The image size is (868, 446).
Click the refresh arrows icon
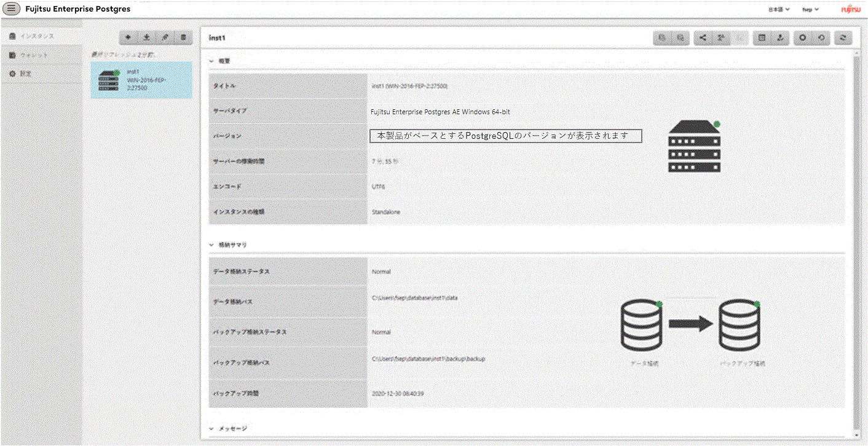click(843, 38)
